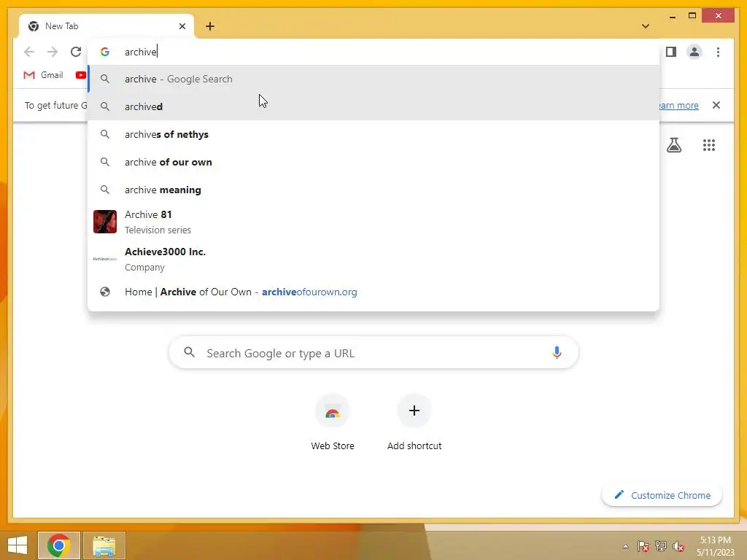
Task: Open archiveofourown.org site suggestion
Action: 374,292
